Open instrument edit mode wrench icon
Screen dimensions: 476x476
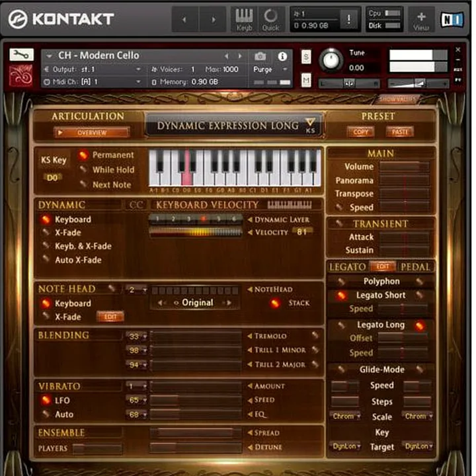click(x=21, y=55)
